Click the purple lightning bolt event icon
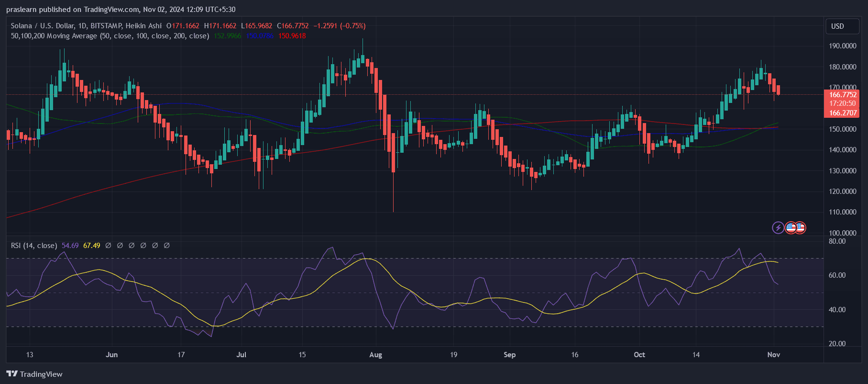The width and height of the screenshot is (868, 384). (778, 227)
